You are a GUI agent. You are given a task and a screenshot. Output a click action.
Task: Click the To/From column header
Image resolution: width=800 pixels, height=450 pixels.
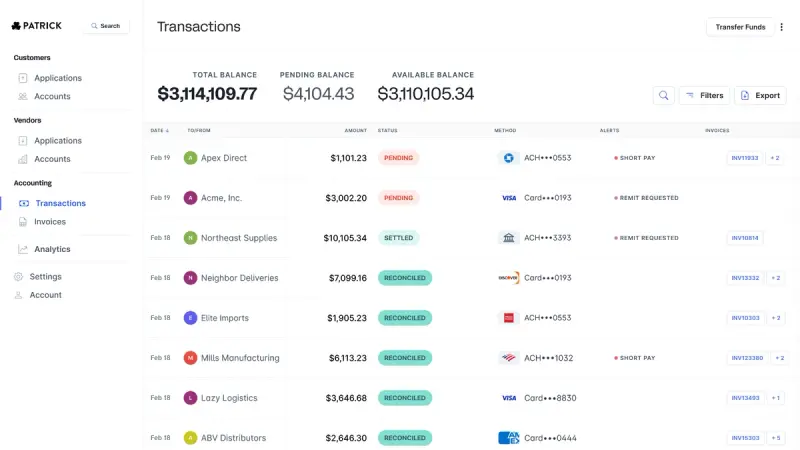pos(198,130)
